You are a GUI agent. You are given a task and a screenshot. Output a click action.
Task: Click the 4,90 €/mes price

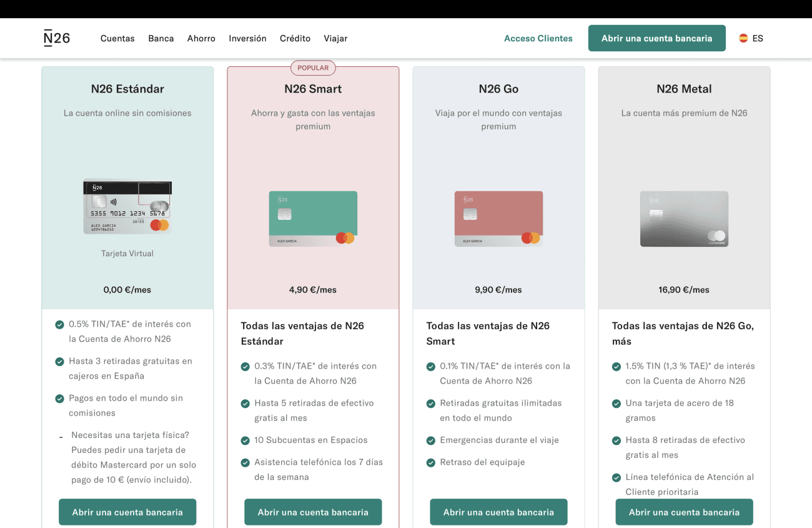tap(313, 289)
